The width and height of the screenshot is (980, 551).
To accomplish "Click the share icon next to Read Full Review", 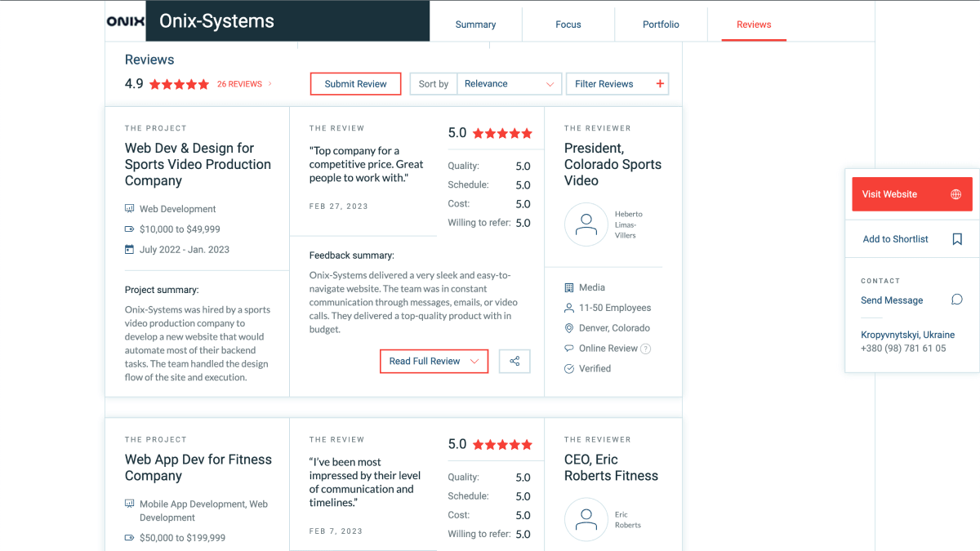I will pos(514,361).
